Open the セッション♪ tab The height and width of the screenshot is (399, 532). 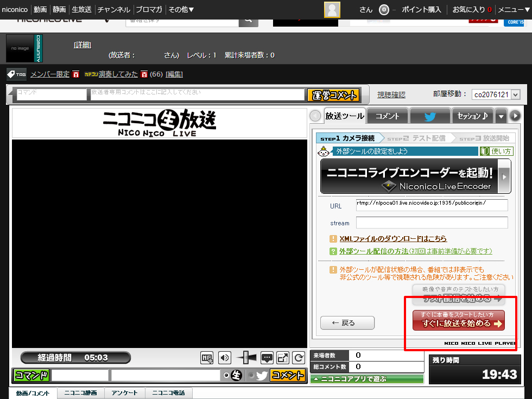pos(473,116)
